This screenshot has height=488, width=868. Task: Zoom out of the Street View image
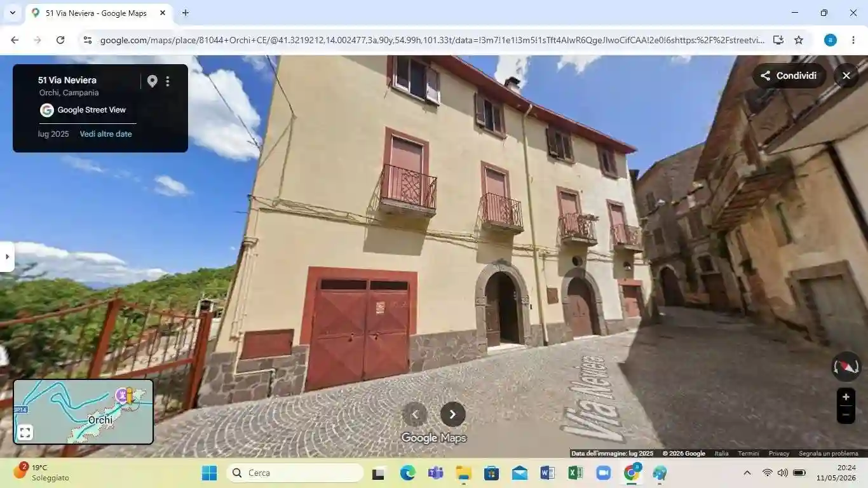click(846, 415)
